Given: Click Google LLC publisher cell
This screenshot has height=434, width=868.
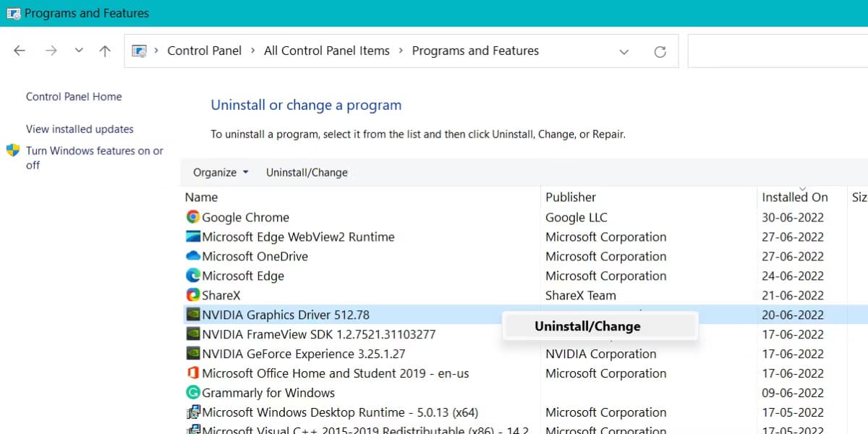Looking at the screenshot, I should tap(576, 217).
